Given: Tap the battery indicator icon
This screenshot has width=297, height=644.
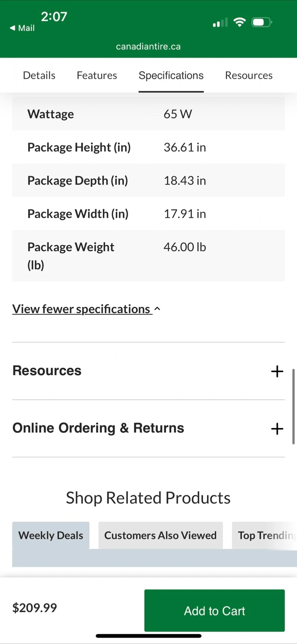Looking at the screenshot, I should coord(262,22).
